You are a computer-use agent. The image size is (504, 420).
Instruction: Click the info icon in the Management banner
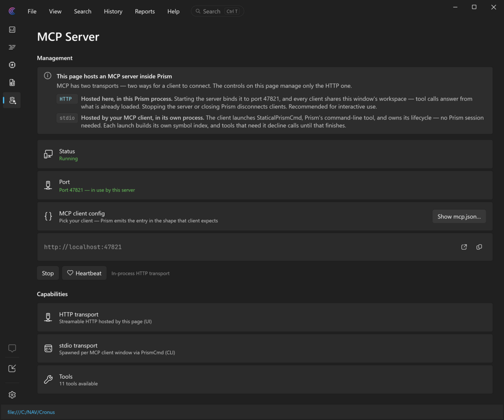click(48, 76)
